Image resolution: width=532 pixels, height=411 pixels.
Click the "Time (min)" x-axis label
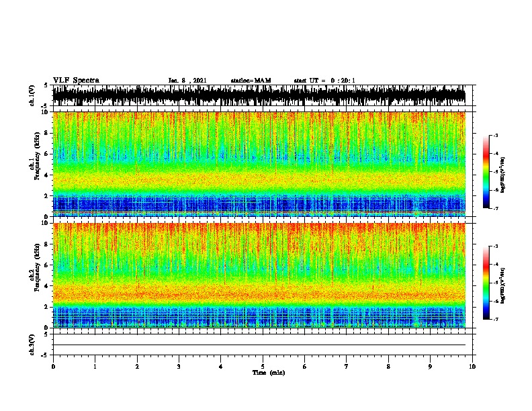[269, 373]
